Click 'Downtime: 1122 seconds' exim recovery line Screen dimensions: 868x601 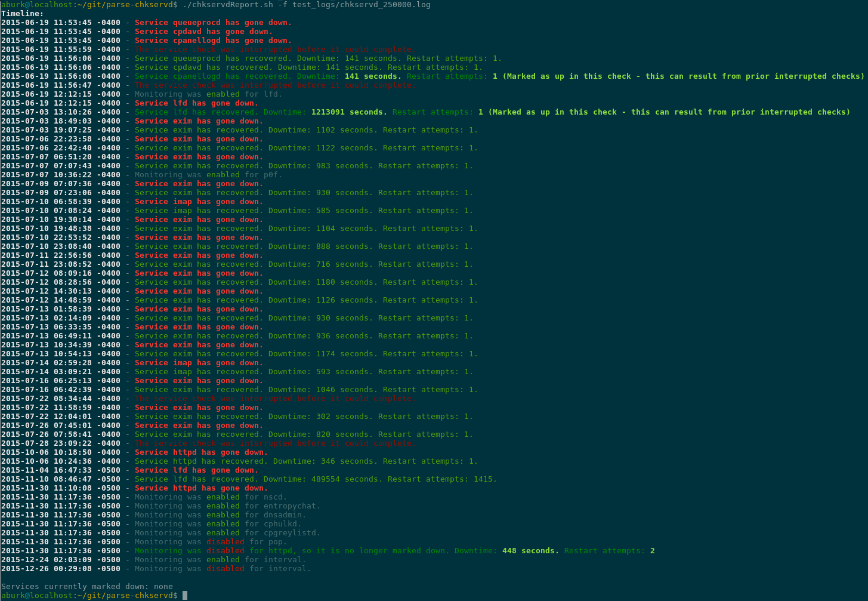point(307,148)
